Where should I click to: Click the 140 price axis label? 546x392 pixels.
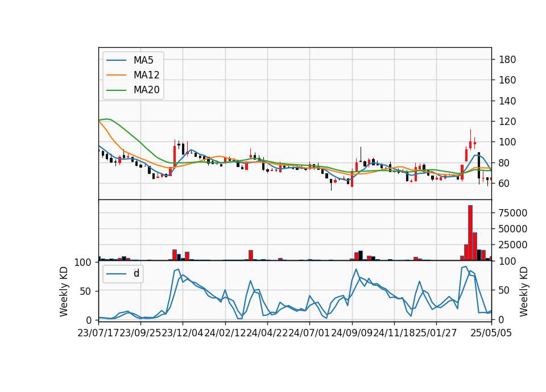click(507, 101)
